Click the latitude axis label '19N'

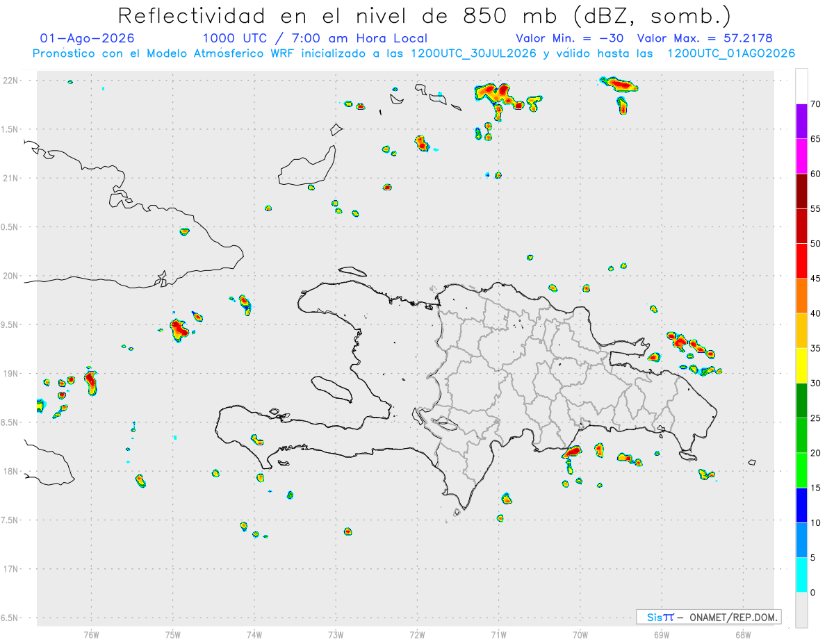(x=11, y=373)
